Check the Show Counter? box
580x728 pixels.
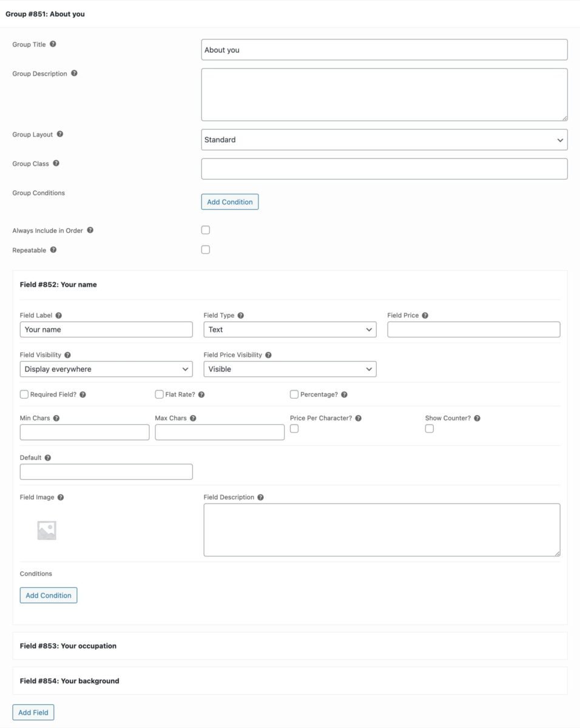(430, 428)
